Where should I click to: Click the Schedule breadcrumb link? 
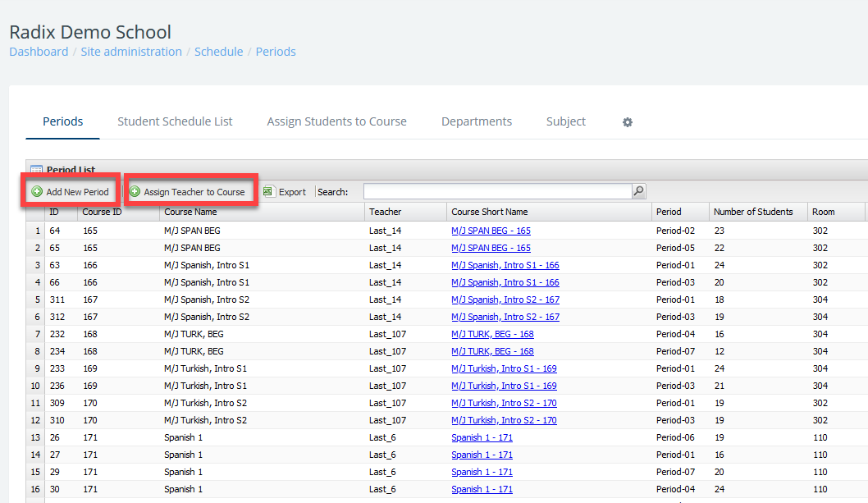(x=218, y=52)
